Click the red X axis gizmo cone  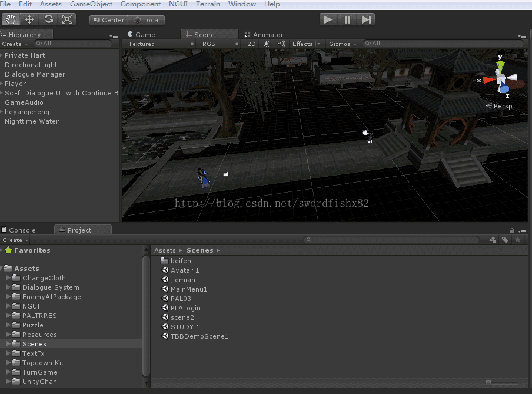coord(488,80)
